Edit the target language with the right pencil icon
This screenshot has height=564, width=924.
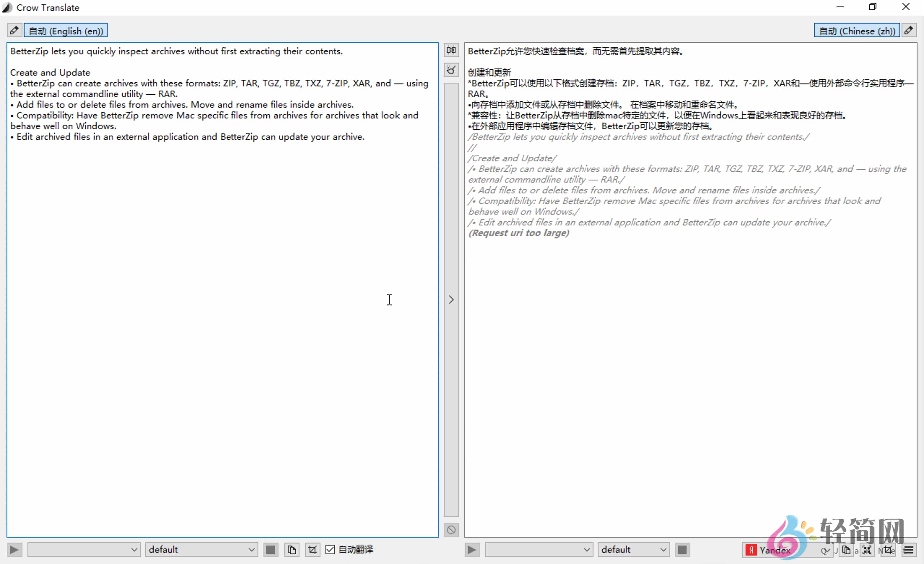tap(909, 30)
